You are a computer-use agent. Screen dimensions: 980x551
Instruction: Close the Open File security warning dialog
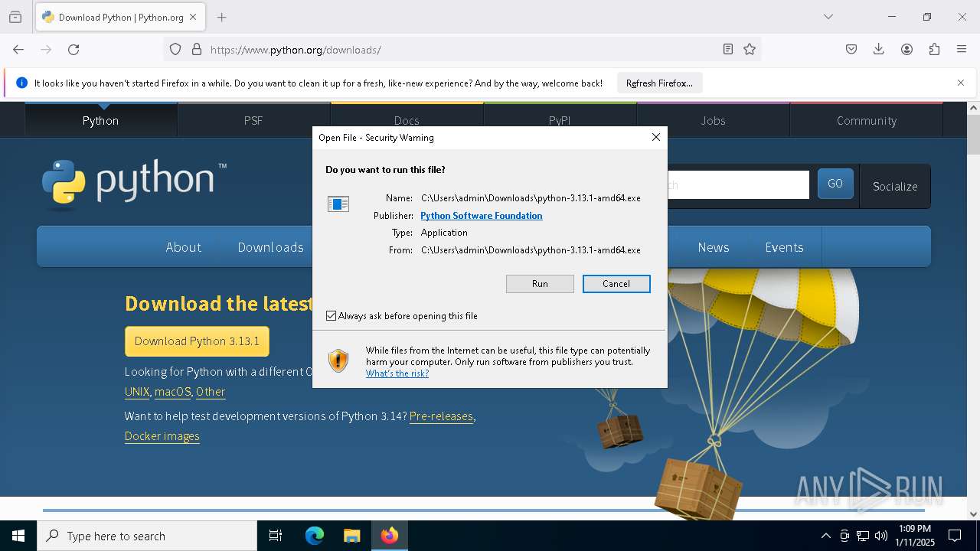(x=655, y=137)
